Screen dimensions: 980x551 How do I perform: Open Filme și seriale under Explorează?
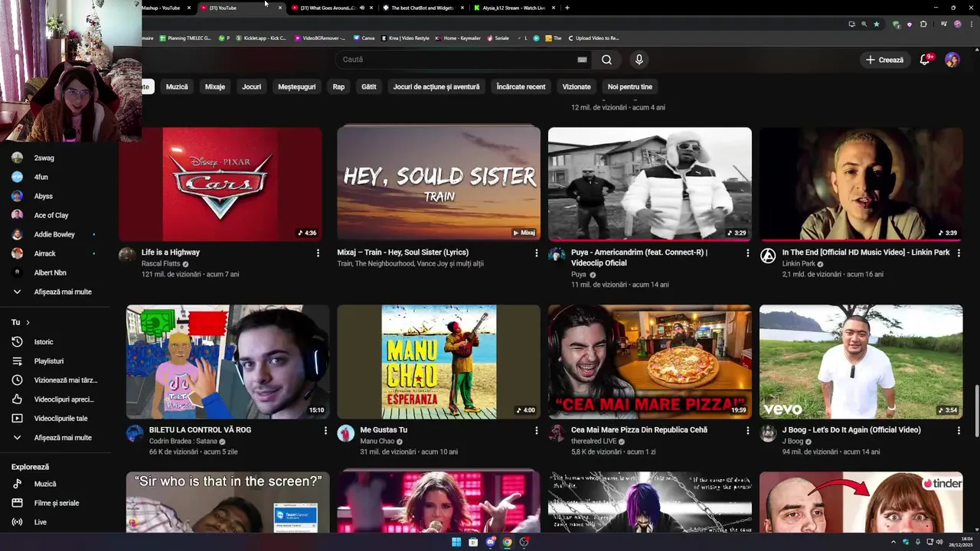tap(55, 503)
